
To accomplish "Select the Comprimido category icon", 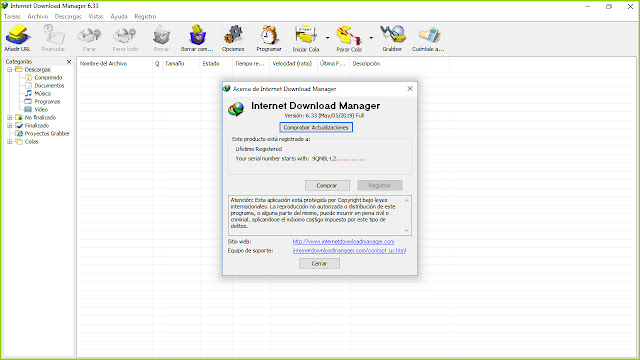I will pyautogui.click(x=28, y=78).
